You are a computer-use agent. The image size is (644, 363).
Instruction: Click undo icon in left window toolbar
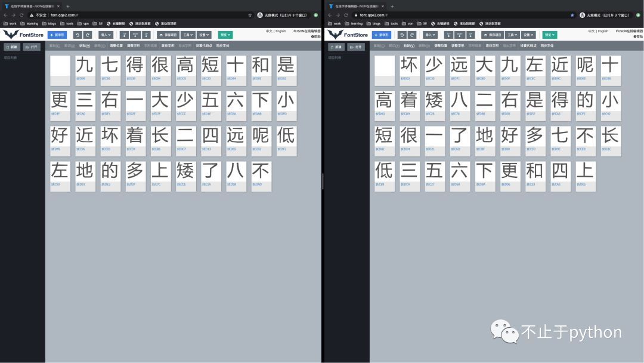[77, 35]
